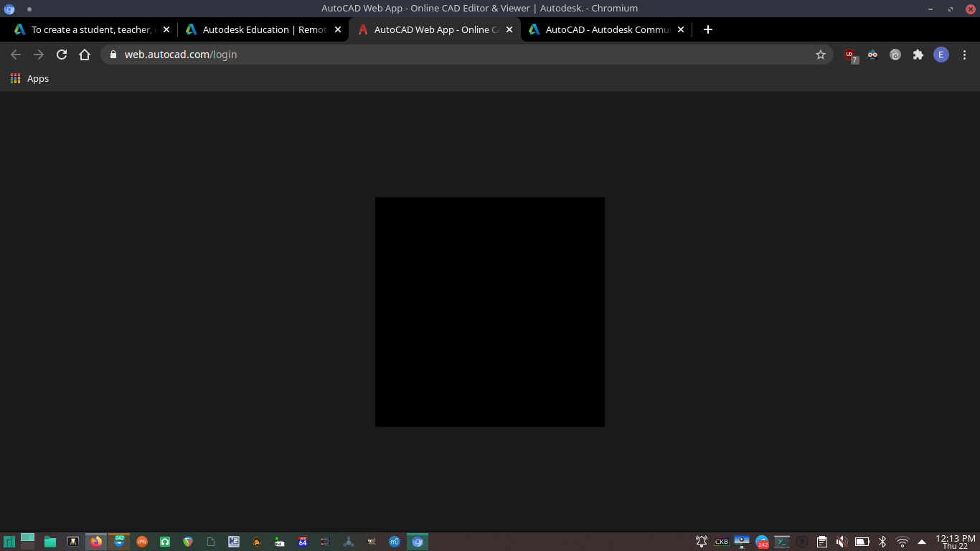The image size is (980, 551).
Task: Unmute the system volume in the tray
Action: (842, 542)
